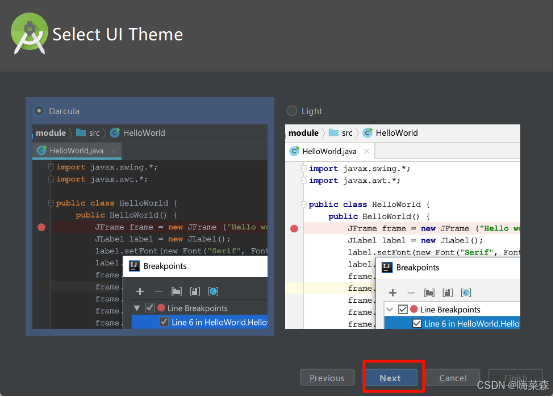Select the Light theme radio button
554x397 pixels.
point(291,111)
